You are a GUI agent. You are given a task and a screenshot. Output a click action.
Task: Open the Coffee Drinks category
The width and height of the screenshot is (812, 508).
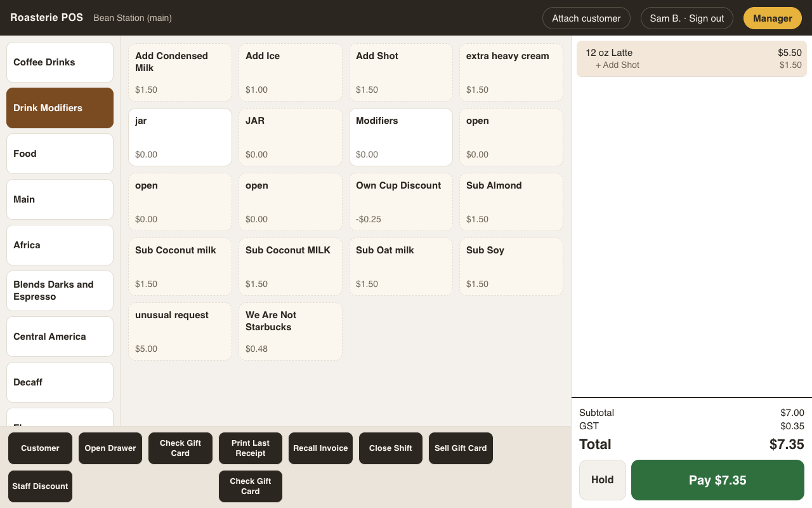click(x=60, y=62)
